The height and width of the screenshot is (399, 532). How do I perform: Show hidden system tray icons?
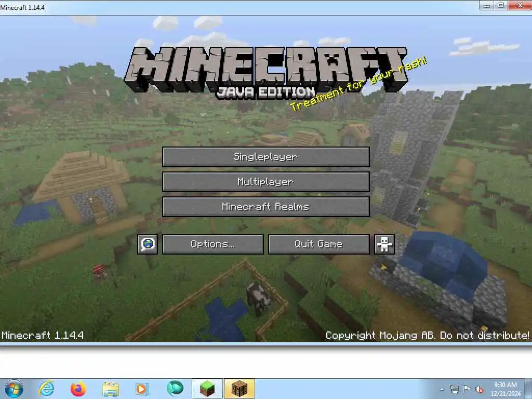(x=442, y=389)
